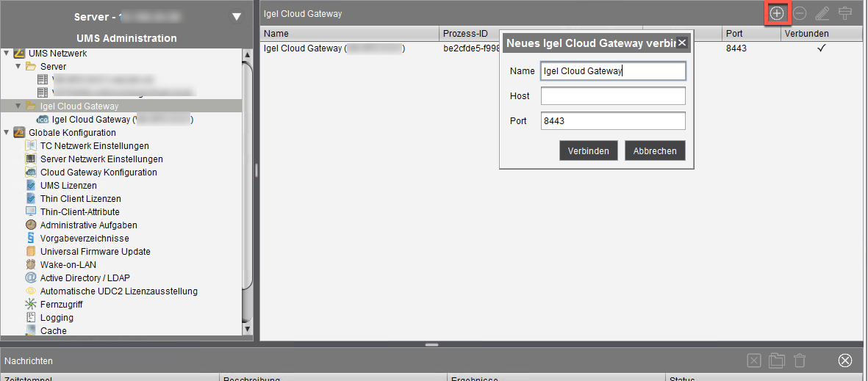This screenshot has width=868, height=381.
Task: Select the Igel Cloud Gateway table row name
Action: pos(335,48)
